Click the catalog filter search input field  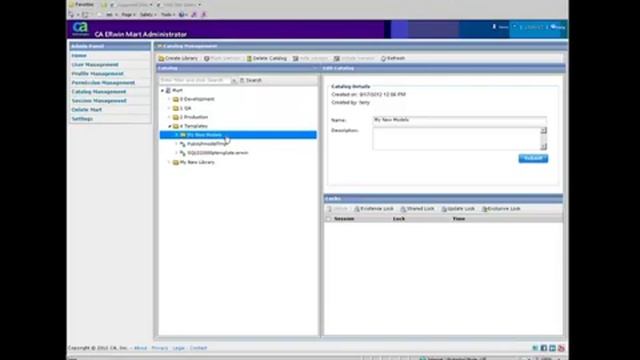[195, 80]
